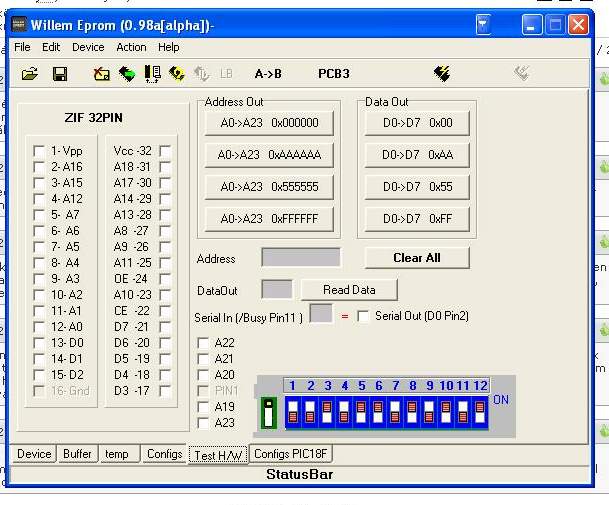Click the greyed-out LB toolbar item
Viewport: 609px width, 505px height.
[x=226, y=74]
